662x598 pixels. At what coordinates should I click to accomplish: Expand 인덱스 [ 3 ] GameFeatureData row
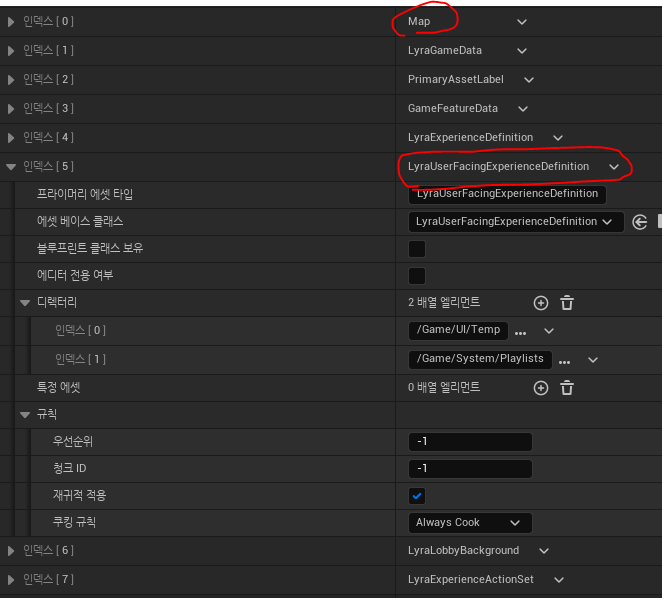point(11,109)
